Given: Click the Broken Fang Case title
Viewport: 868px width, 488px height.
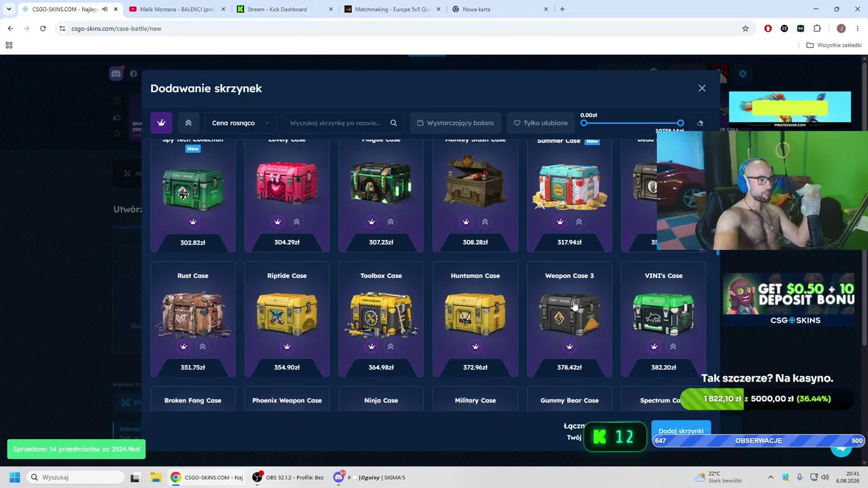Looking at the screenshot, I should [x=193, y=401].
